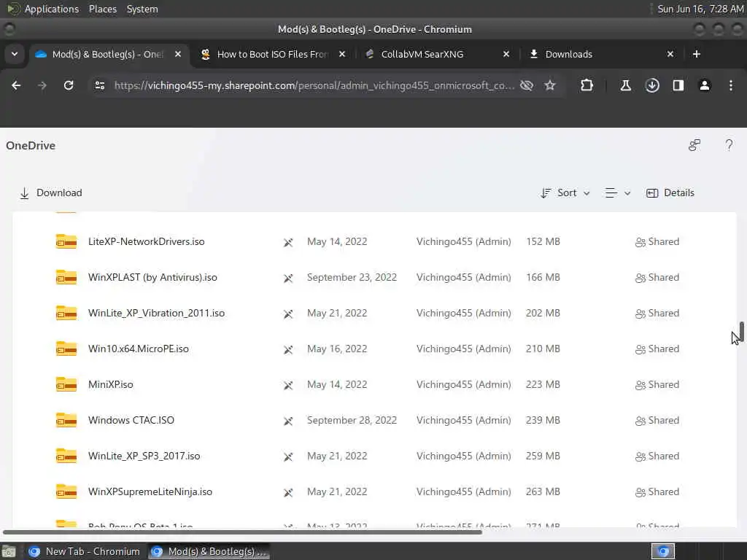This screenshot has width=747, height=560.
Task: Click the browser Back arrow
Action: point(16,85)
